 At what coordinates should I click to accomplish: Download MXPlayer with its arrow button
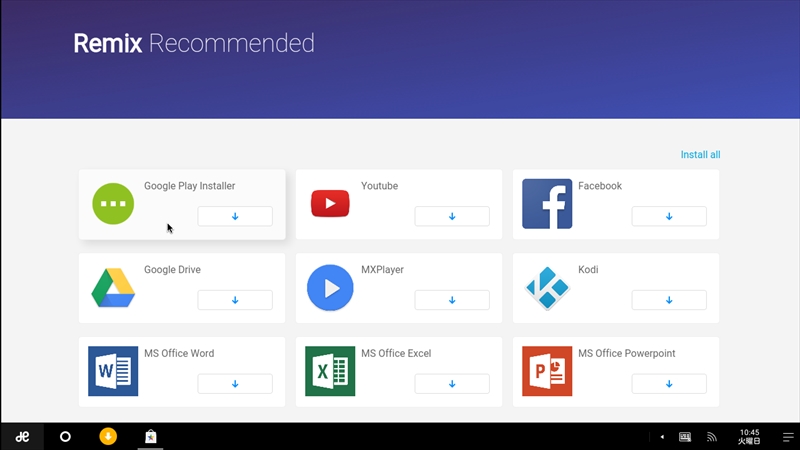point(452,300)
